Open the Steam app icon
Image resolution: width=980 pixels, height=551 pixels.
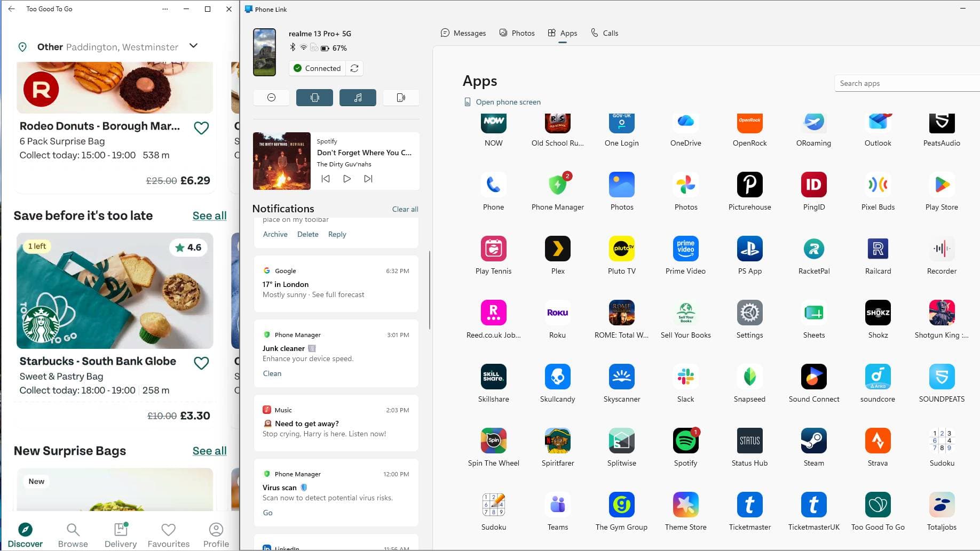pos(813,441)
